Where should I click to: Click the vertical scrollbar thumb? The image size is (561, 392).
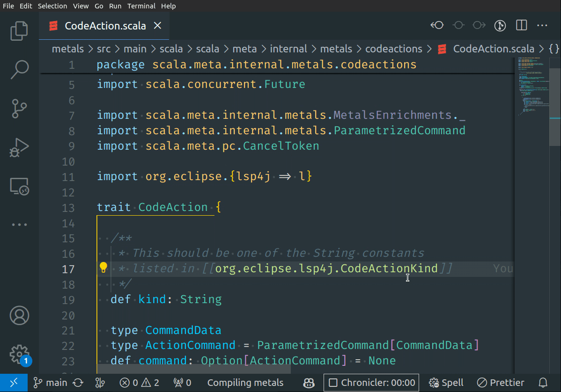[x=555, y=107]
